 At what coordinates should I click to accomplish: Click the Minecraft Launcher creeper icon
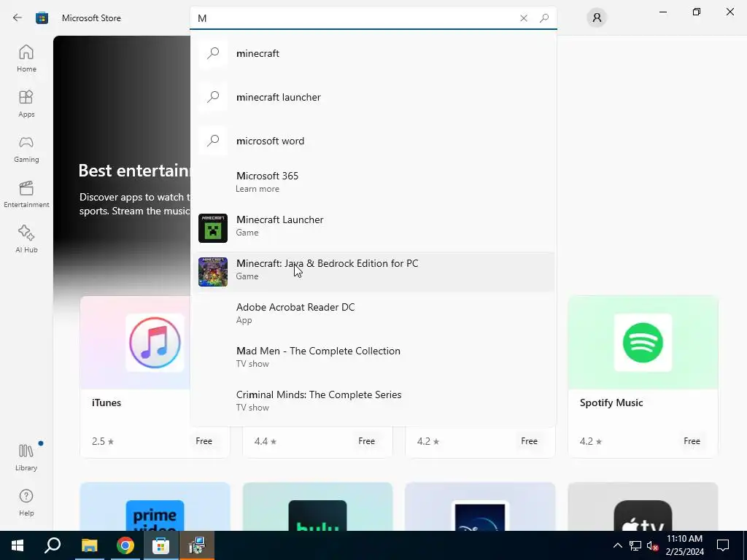pos(213,228)
